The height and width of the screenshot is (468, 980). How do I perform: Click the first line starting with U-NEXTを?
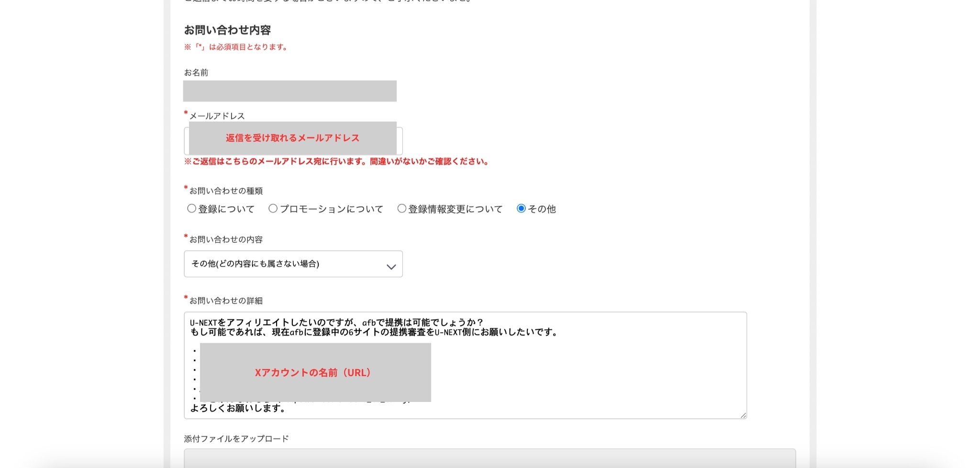336,323
